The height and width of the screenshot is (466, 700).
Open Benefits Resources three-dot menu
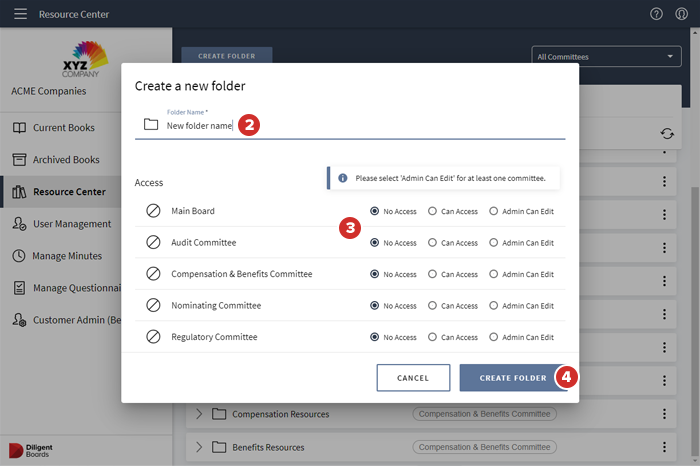click(x=664, y=447)
